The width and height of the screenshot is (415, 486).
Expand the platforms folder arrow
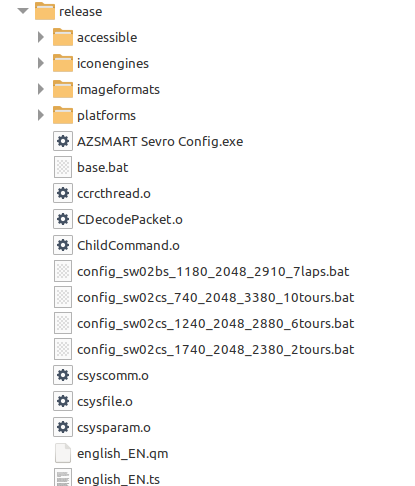click(x=41, y=115)
